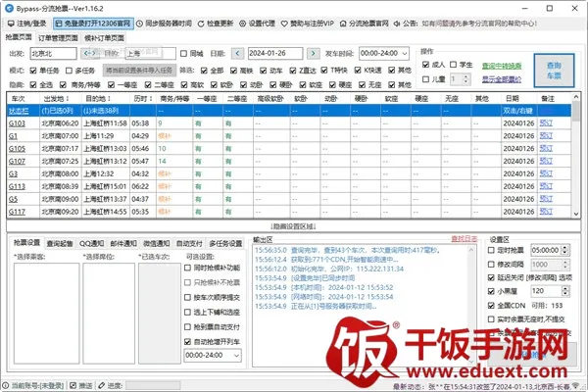Enable the 定时抢票 checkbox

click(491, 250)
